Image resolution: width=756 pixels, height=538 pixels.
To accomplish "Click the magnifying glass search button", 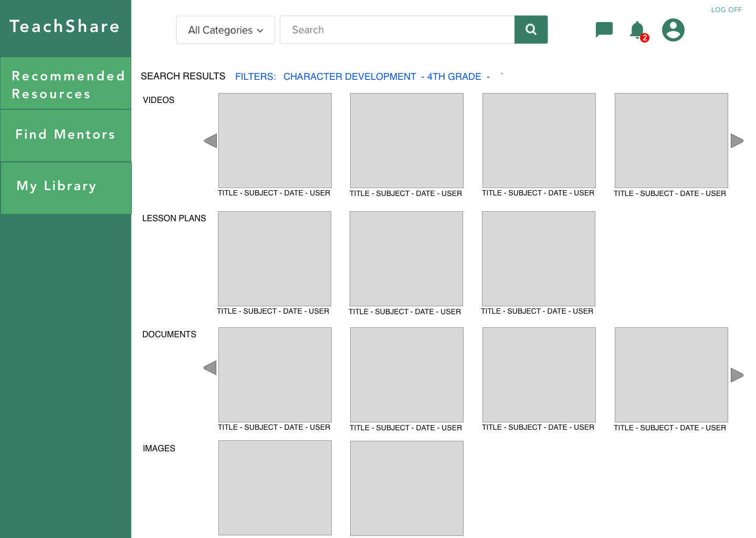I will click(x=531, y=30).
